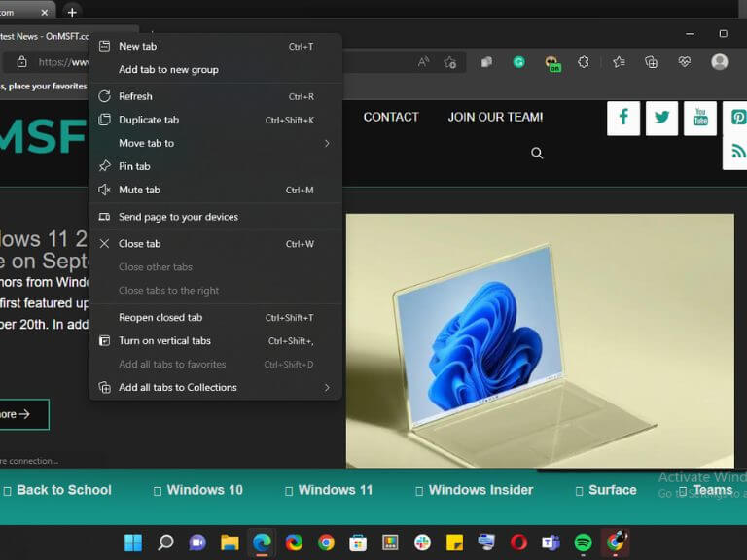This screenshot has height=560, width=747.
Task: Open Firefox from taskbar
Action: pyautogui.click(x=294, y=542)
